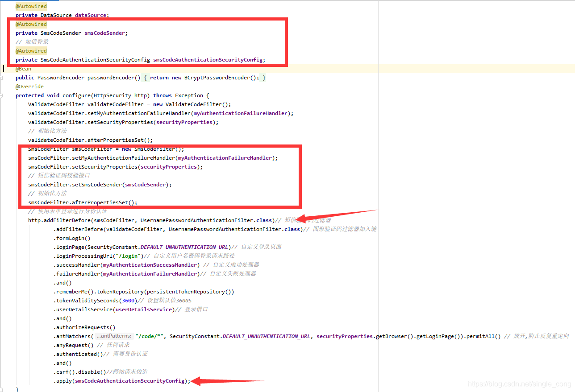Click the .permitAll() call
This screenshot has height=392, width=575.
pyautogui.click(x=482, y=336)
